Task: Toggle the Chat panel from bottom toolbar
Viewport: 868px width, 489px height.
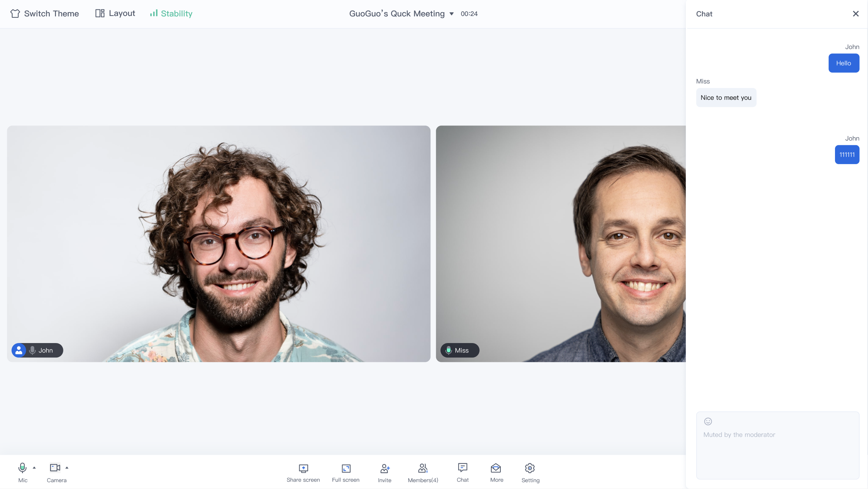Action: [462, 468]
